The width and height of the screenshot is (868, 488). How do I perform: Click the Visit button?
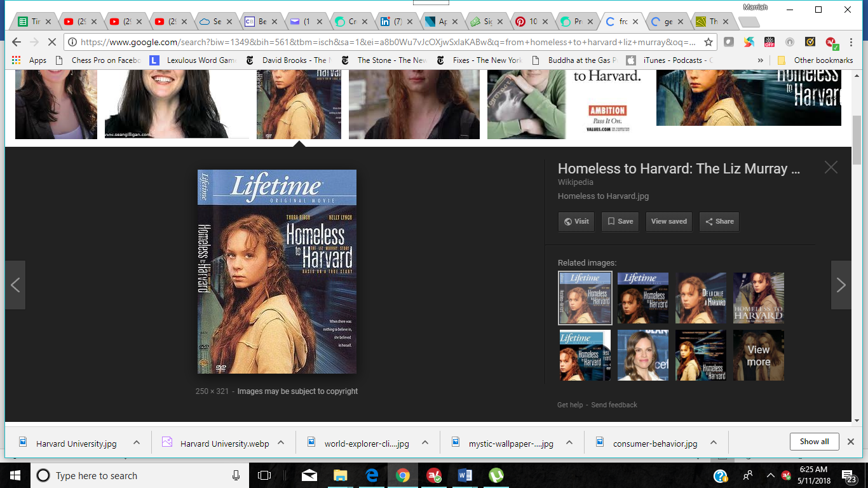[x=576, y=221]
